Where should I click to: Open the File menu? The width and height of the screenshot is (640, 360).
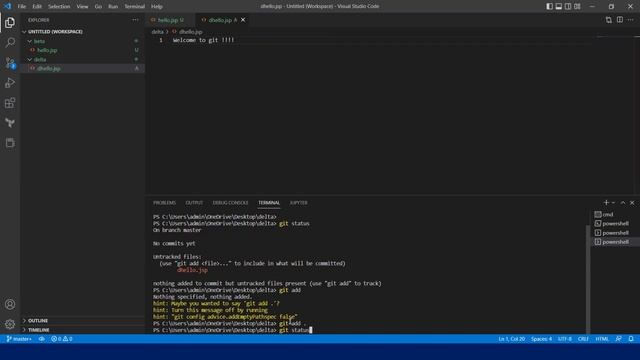[22, 6]
